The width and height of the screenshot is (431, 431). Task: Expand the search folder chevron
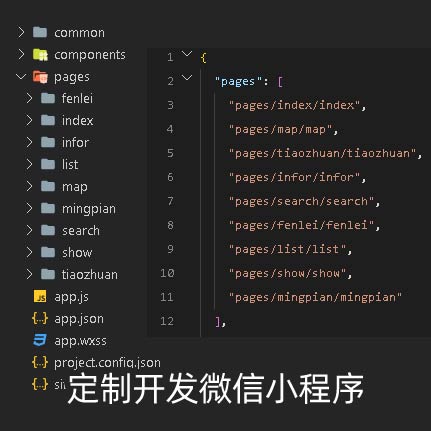29,230
